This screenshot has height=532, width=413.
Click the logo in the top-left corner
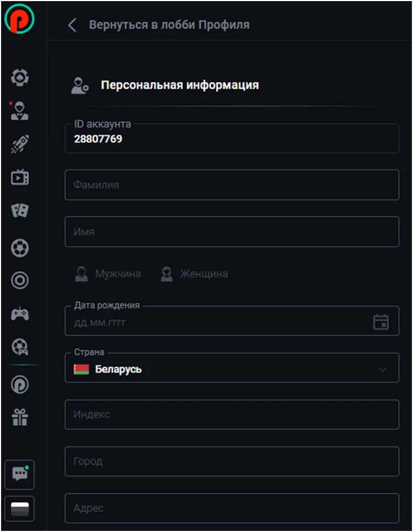pos(20,19)
